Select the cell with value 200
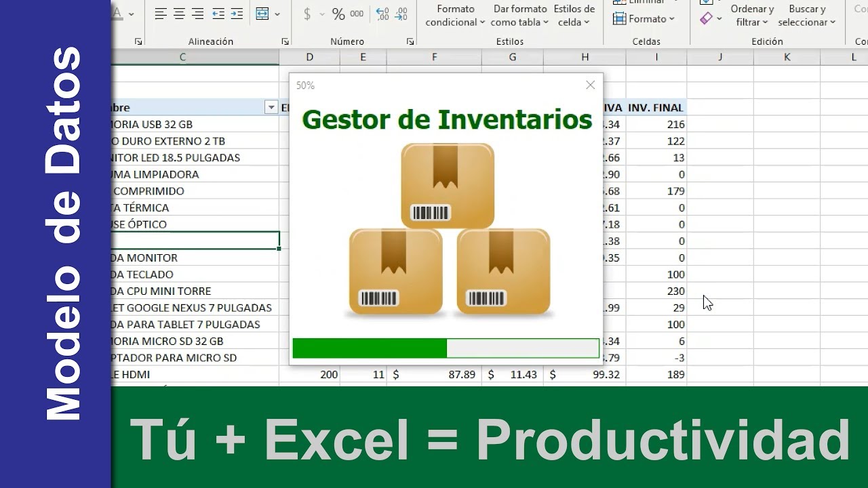Image resolution: width=868 pixels, height=488 pixels. click(309, 374)
